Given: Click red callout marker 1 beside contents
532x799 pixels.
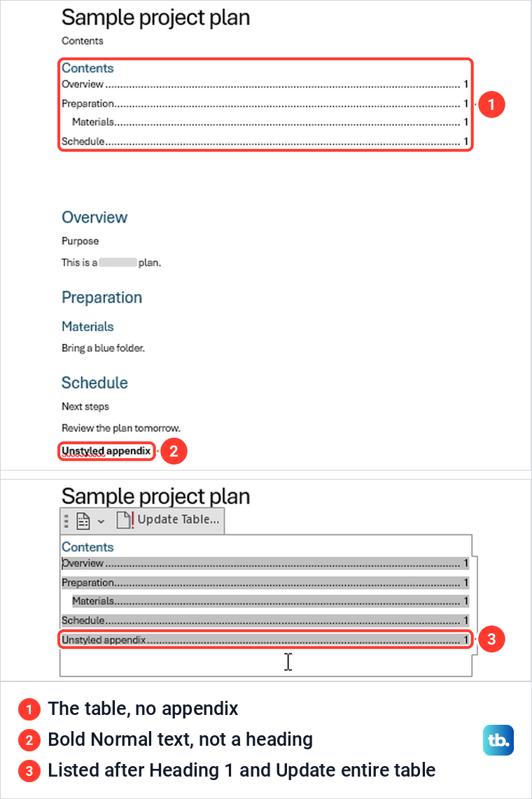Looking at the screenshot, I should click(x=491, y=104).
